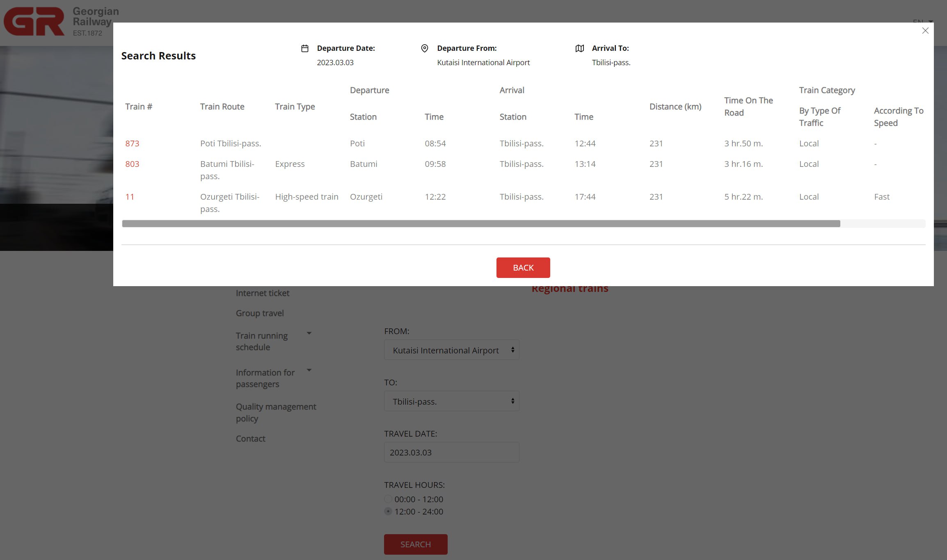Image resolution: width=947 pixels, height=560 pixels.
Task: Click the map icon beside Arrival To
Action: click(x=580, y=48)
